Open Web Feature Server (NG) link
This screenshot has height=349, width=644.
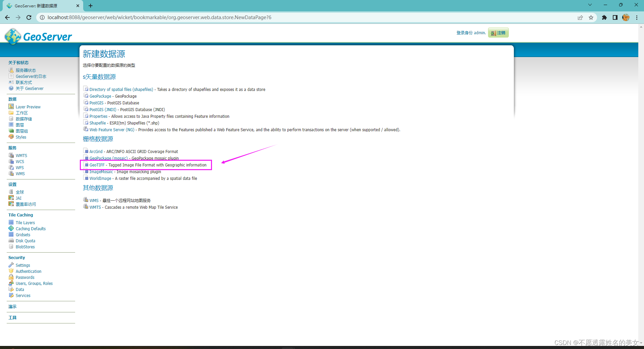[x=112, y=130]
